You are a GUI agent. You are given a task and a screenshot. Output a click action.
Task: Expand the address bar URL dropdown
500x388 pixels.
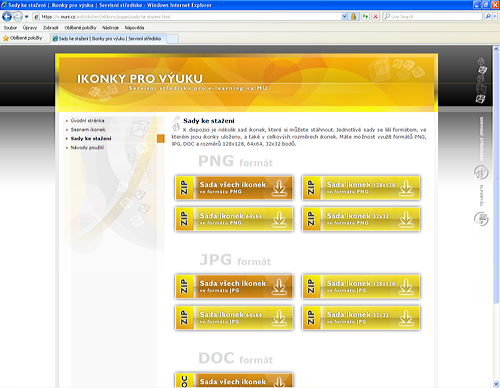click(344, 16)
